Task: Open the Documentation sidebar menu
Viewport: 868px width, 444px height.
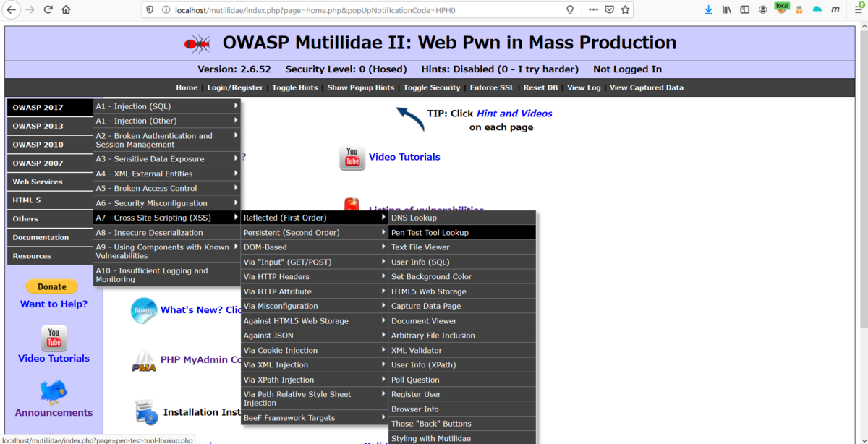Action: tap(50, 237)
